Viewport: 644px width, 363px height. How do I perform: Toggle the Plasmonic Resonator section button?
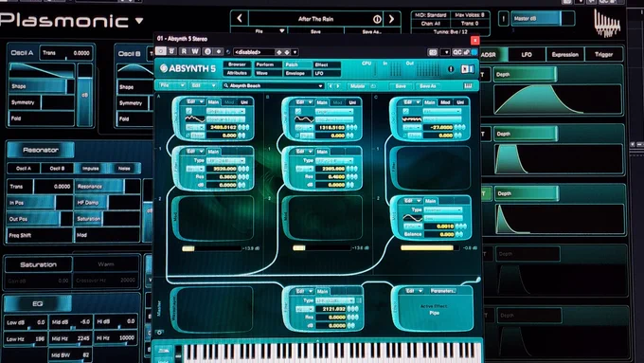[40, 150]
